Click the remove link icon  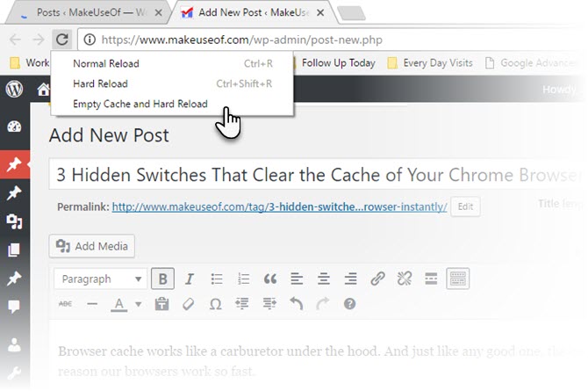pyautogui.click(x=404, y=279)
